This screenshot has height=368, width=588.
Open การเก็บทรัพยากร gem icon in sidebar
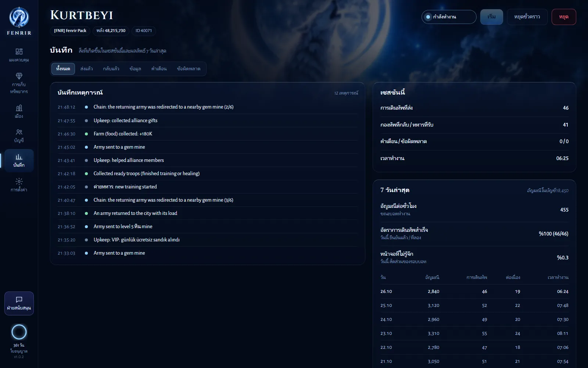[19, 83]
